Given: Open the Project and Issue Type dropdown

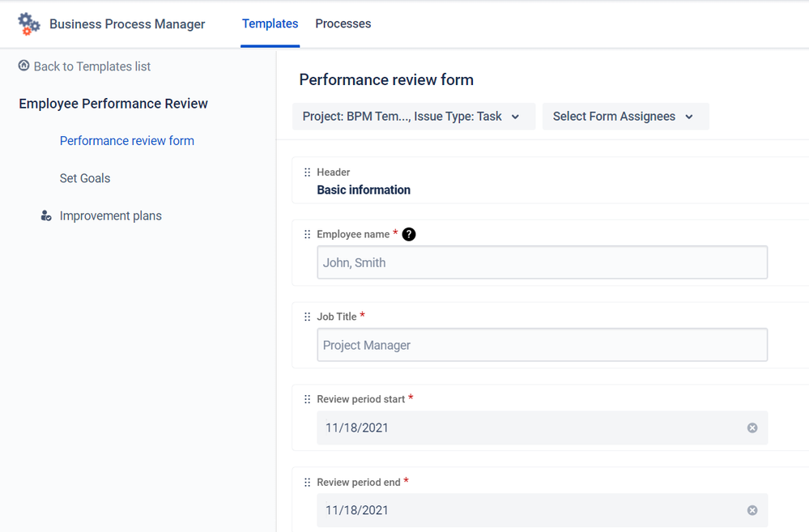Looking at the screenshot, I should pyautogui.click(x=413, y=116).
